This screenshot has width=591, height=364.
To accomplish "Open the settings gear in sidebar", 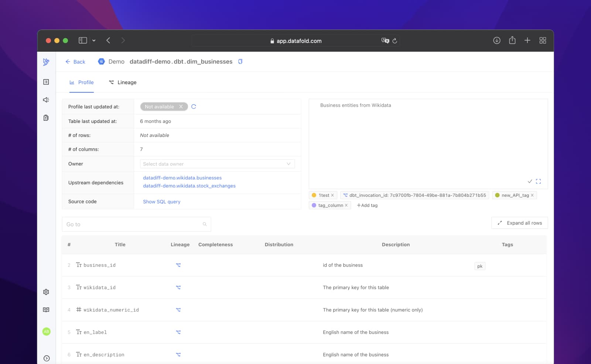I will [x=46, y=292].
